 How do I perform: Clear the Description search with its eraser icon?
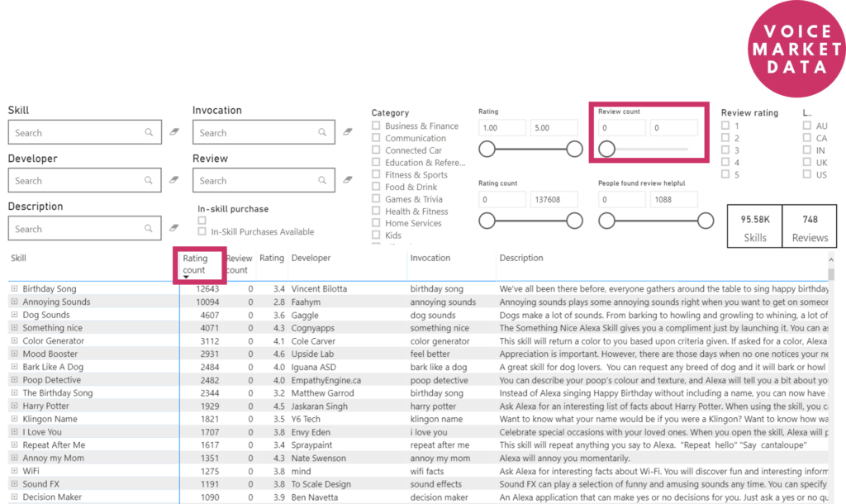pos(174,228)
